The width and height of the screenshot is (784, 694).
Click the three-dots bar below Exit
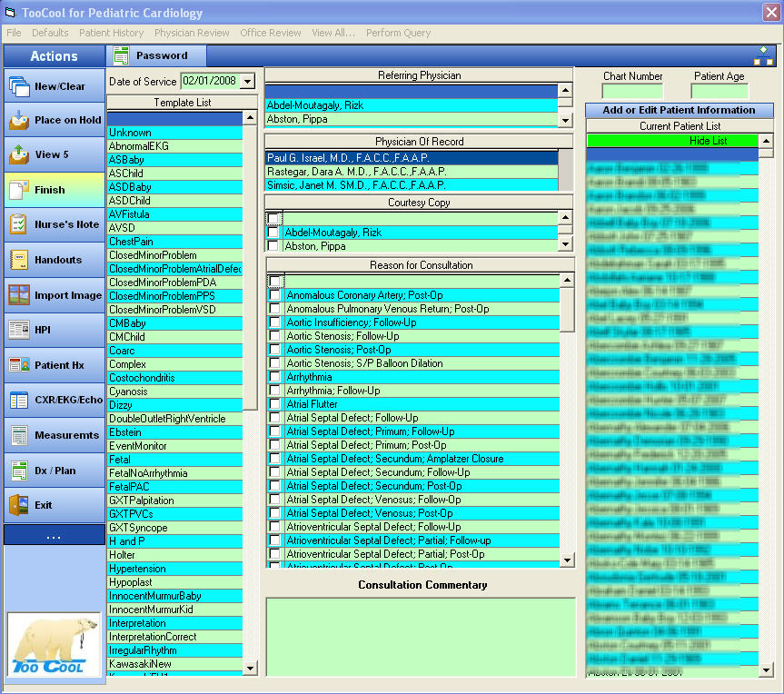point(54,536)
